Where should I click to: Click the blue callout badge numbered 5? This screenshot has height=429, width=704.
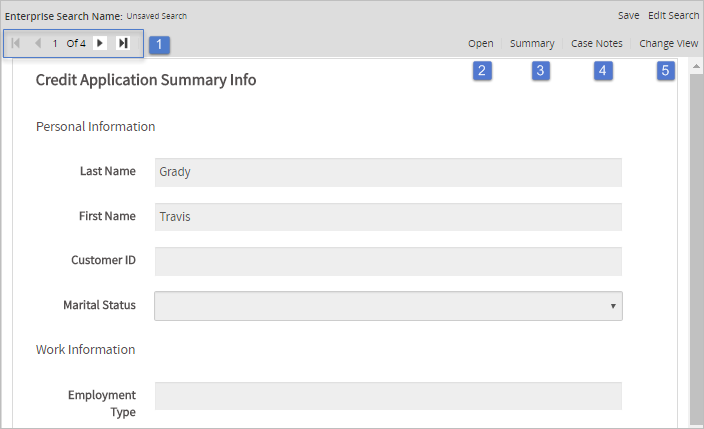(666, 70)
